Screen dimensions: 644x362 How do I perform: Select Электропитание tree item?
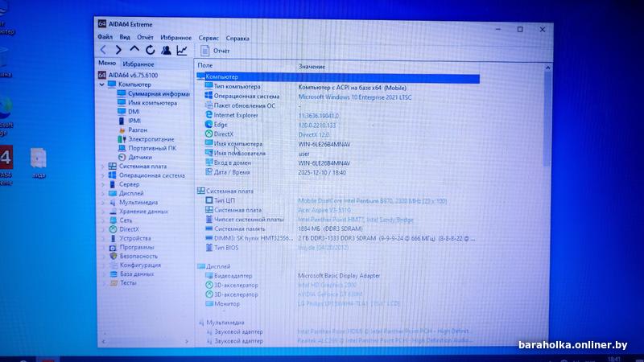[146, 139]
